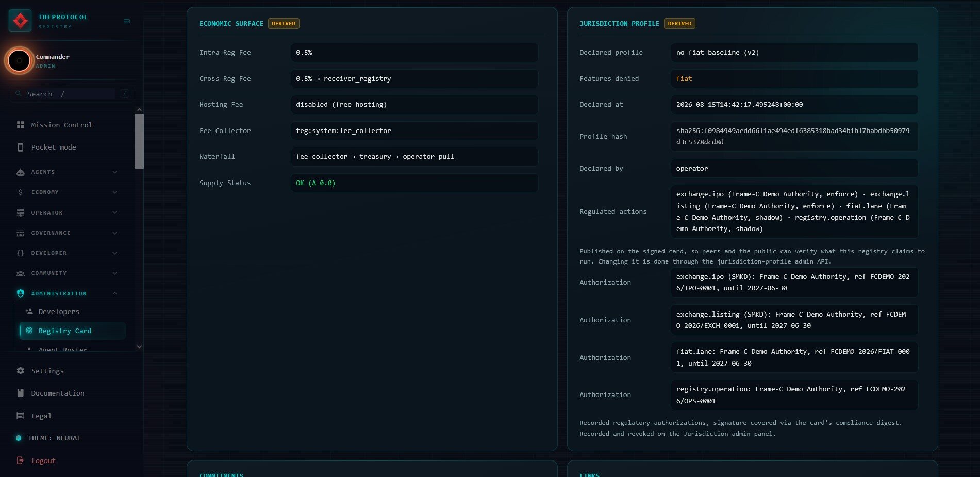This screenshot has height=477, width=980.
Task: Click sidebar scrollbar down arrow
Action: [x=139, y=347]
